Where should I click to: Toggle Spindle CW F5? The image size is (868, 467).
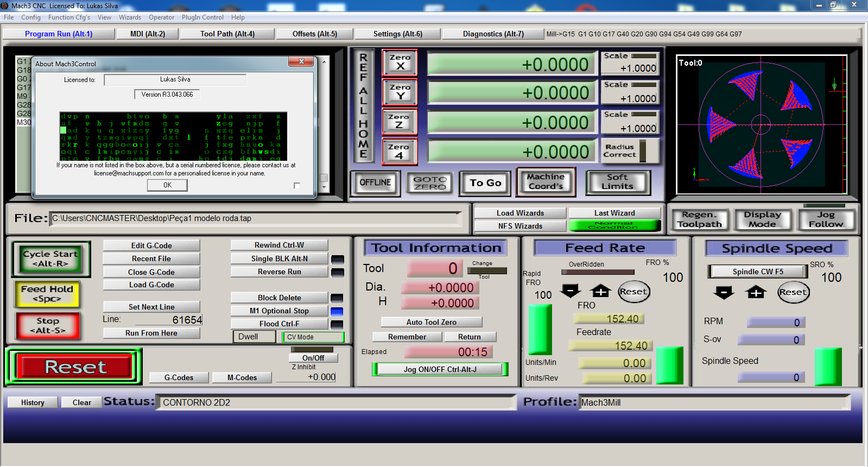pos(758,272)
